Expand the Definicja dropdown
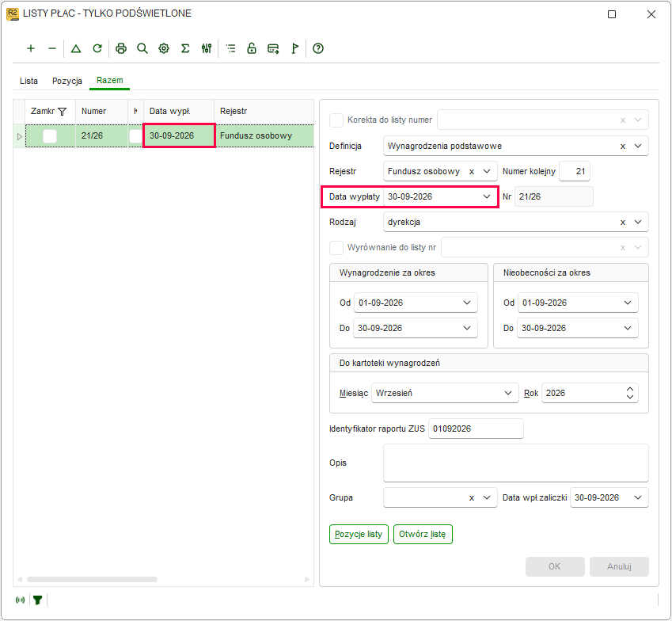The height and width of the screenshot is (621, 672). (x=638, y=147)
